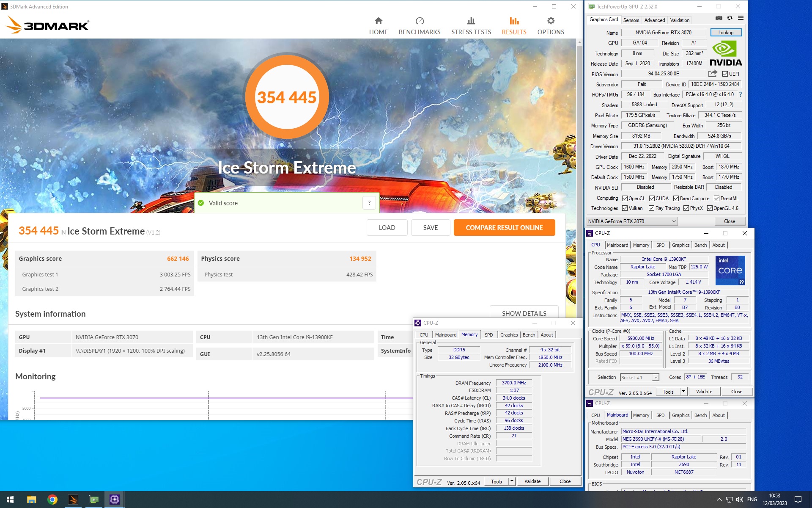The height and width of the screenshot is (508, 812).
Task: Click 3DMark taskbar icon
Action: (x=73, y=500)
